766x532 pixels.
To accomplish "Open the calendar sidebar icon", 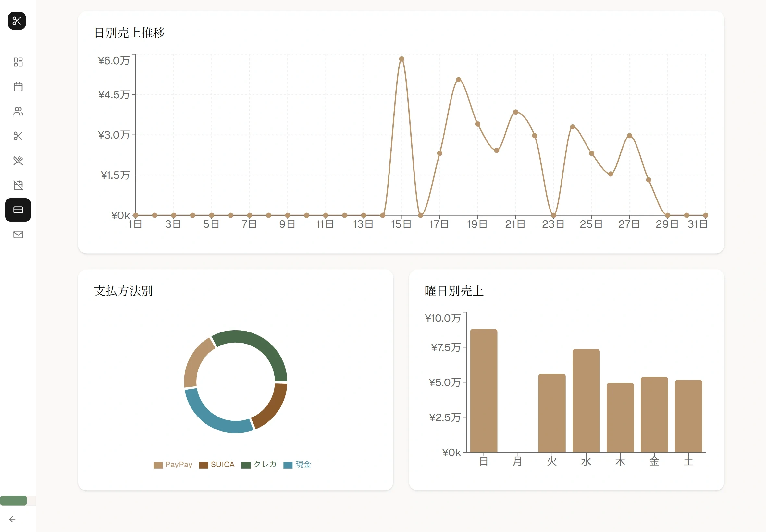I will pos(18,87).
